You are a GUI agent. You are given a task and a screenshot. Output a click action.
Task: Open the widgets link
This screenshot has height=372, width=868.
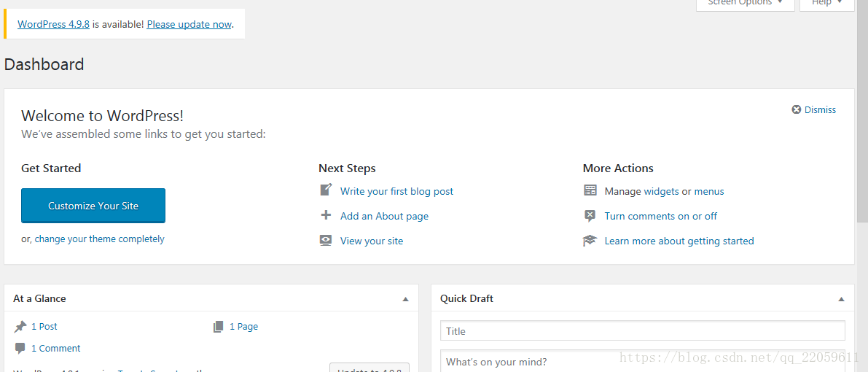pyautogui.click(x=661, y=191)
